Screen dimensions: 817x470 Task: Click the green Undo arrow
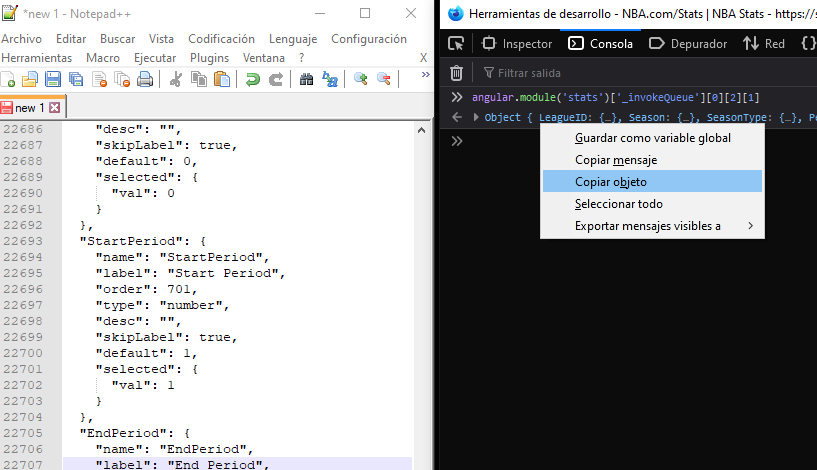click(253, 79)
